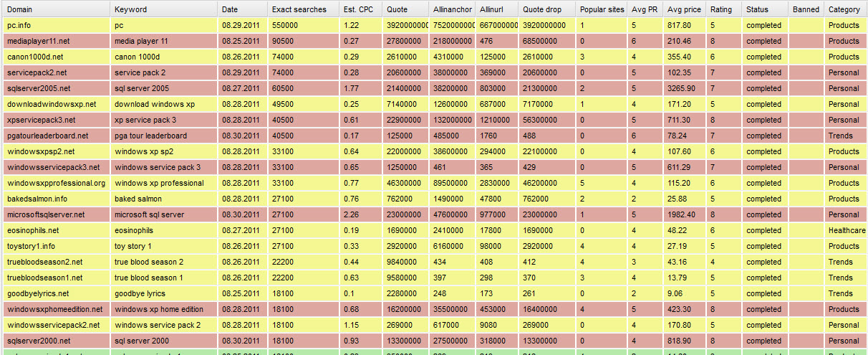This screenshot has height=355, width=868.
Task: Select the windowsxpprofessional.org domain cell
Action: (x=56, y=183)
